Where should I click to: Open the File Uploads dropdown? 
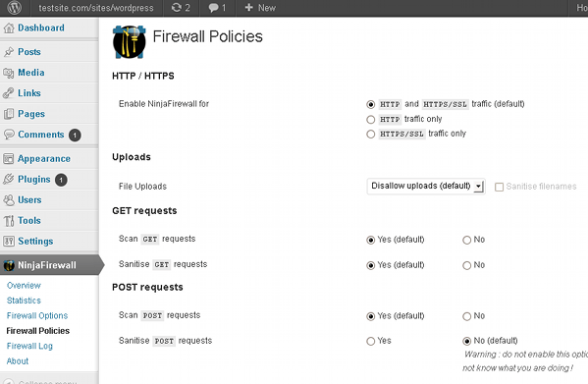[x=426, y=186]
